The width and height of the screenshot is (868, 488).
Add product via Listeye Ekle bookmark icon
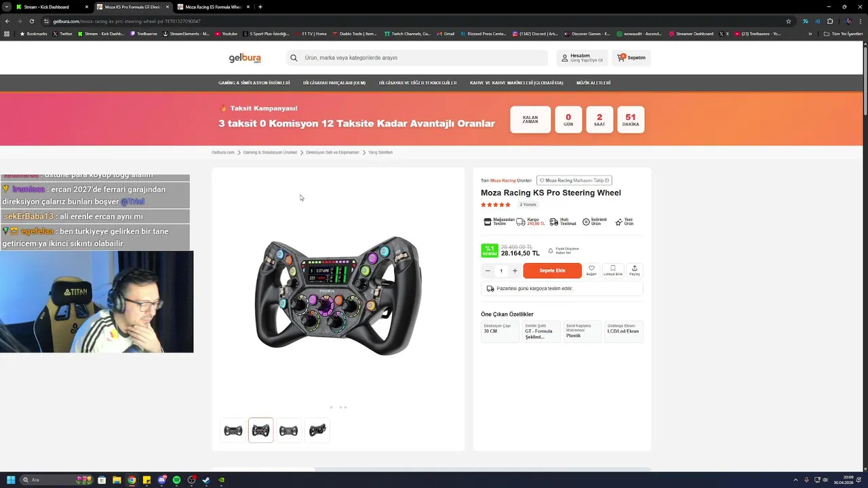613,268
